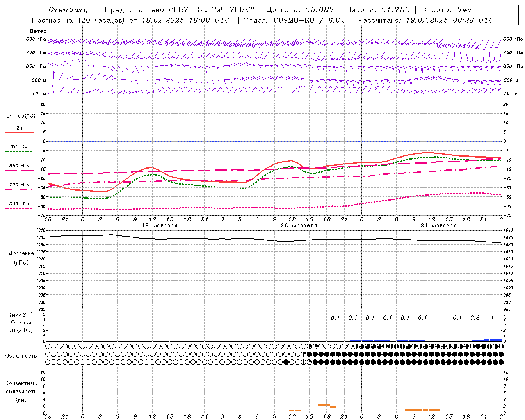Click the 'Прогноз на 120 часа(ов)' forecast header

click(x=78, y=20)
